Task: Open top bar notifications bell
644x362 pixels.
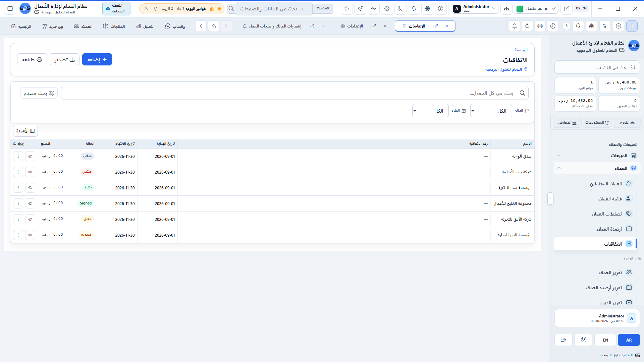Action: point(414,9)
